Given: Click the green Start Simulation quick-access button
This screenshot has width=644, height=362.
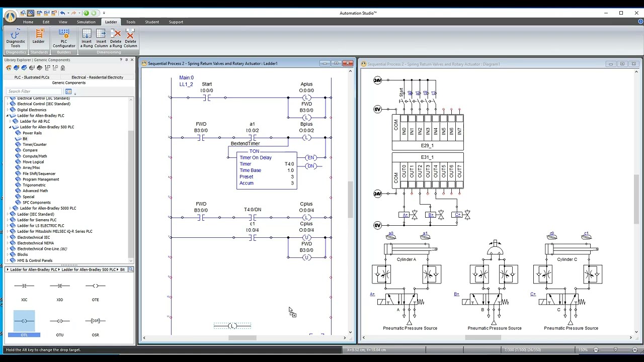Looking at the screenshot, I should point(86,13).
